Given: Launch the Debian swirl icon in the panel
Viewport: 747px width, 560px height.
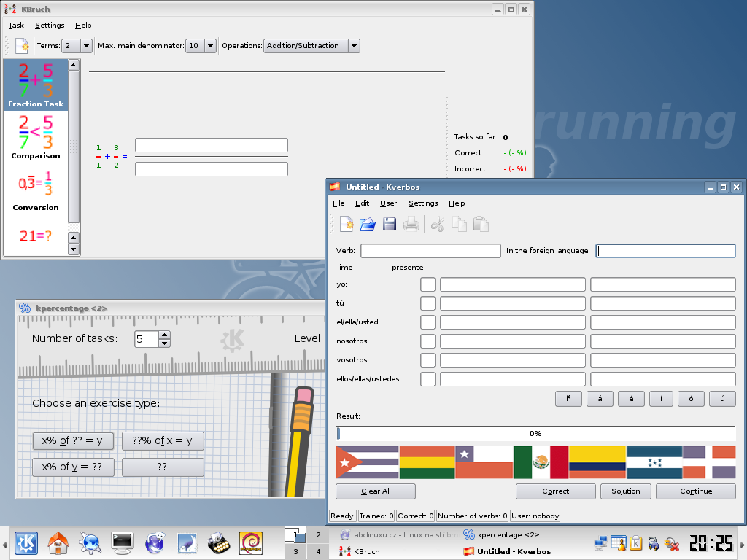Looking at the screenshot, I should coord(251,543).
